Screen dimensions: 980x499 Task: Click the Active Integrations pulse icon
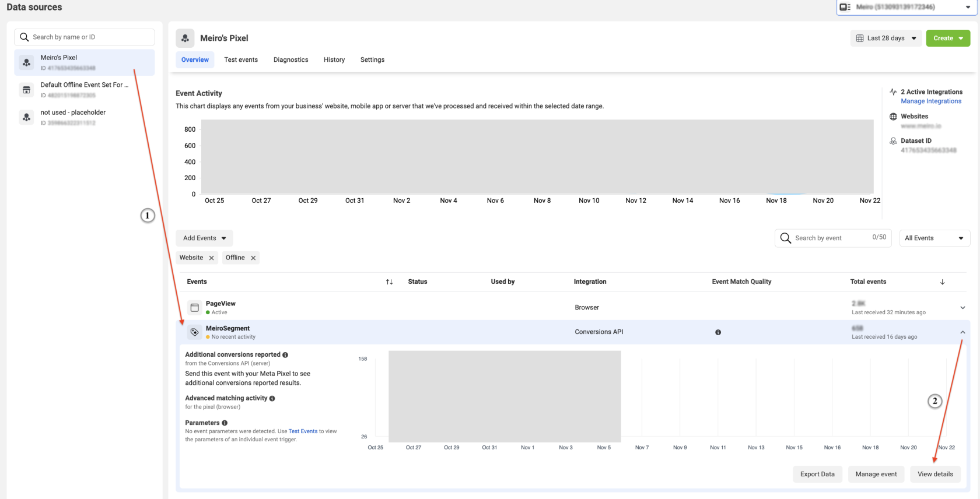(893, 92)
